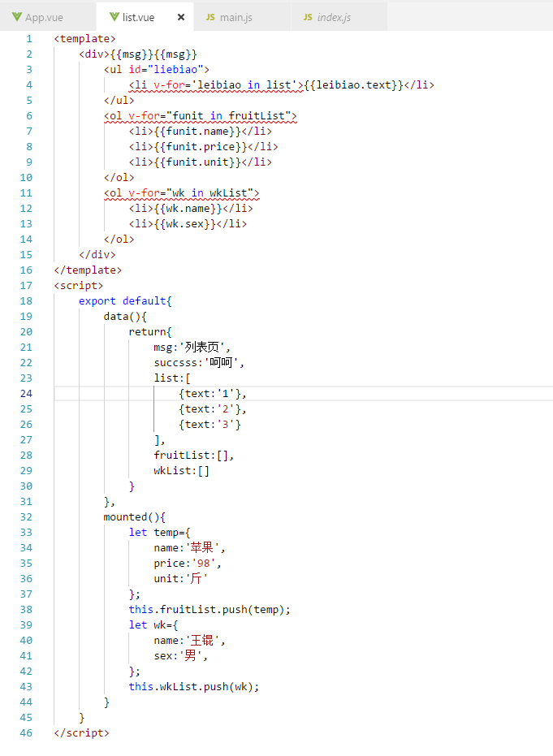Viewport: 553px width, 756px height.
Task: Click the mounted(){ hook line
Action: (135, 516)
